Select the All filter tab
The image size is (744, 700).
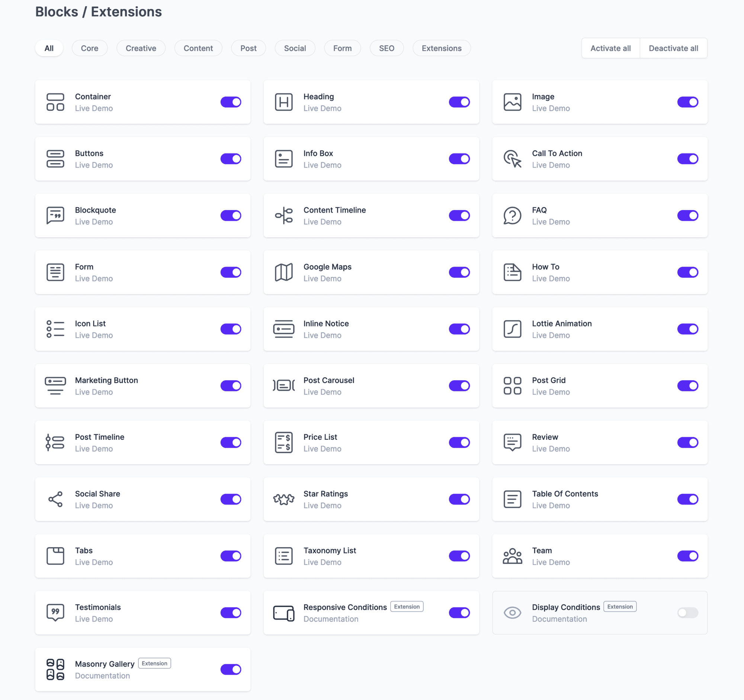(x=49, y=48)
